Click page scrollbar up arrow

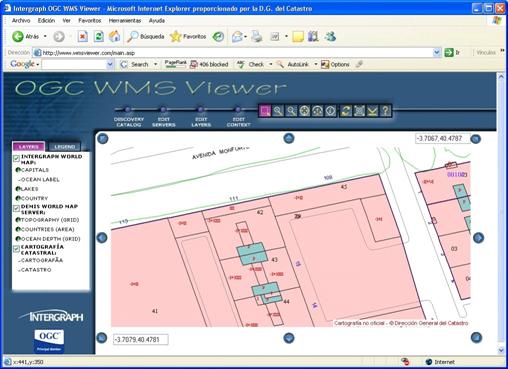click(501, 76)
